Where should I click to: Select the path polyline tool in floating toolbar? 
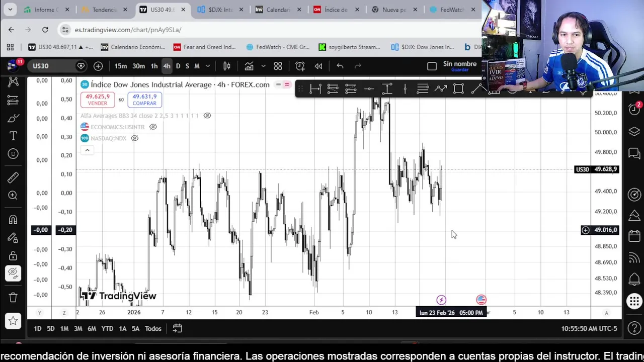(441, 89)
